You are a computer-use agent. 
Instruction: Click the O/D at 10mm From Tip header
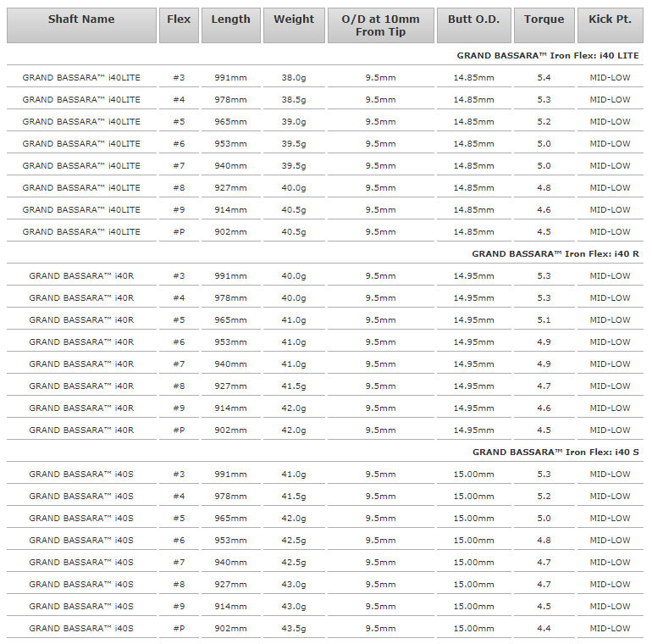point(380,25)
